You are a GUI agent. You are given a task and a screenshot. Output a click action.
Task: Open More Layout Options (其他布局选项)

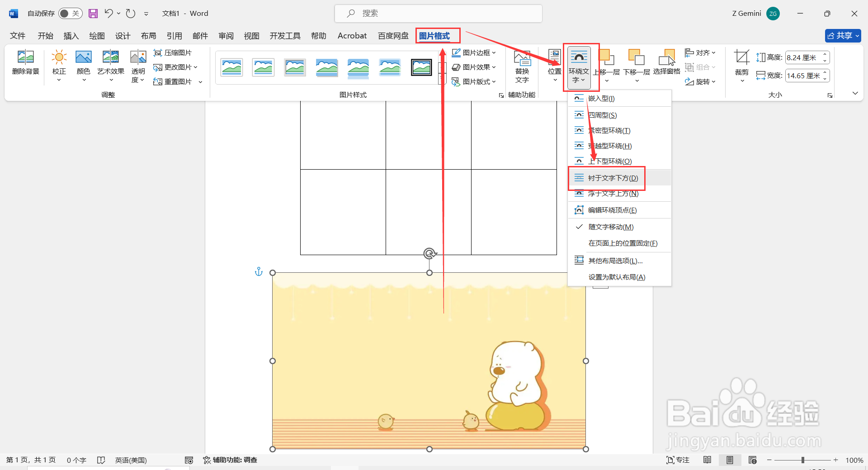[x=619, y=261]
